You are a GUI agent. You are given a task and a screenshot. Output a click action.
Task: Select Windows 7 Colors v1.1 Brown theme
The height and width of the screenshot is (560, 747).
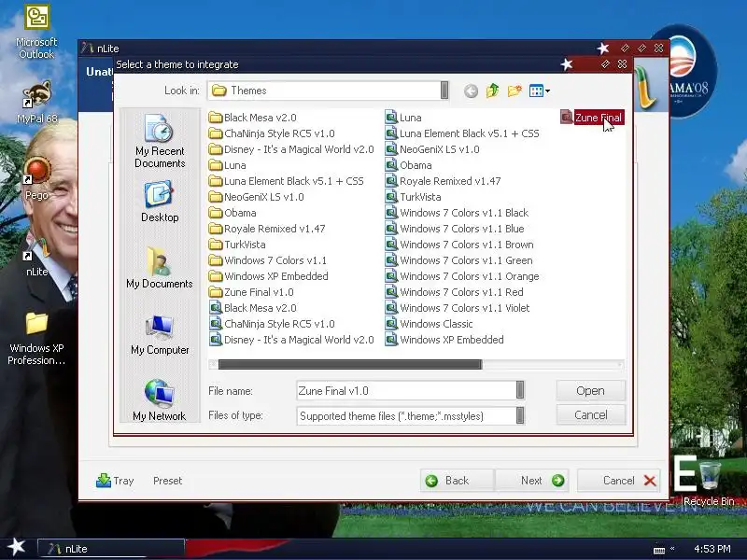459,245
